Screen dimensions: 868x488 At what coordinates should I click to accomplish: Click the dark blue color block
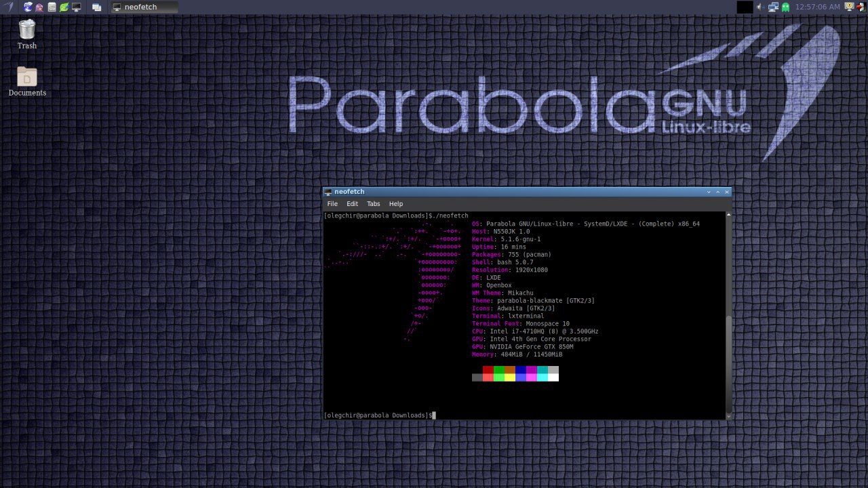(x=521, y=369)
